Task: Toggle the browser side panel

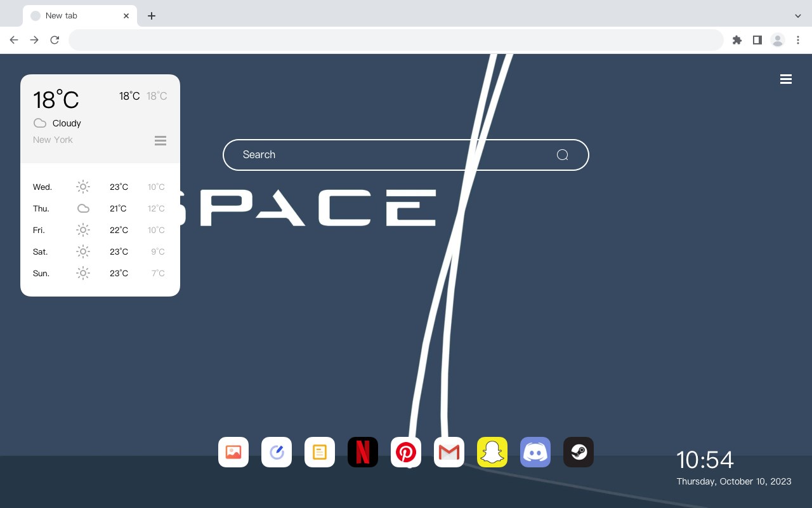Action: (757, 40)
